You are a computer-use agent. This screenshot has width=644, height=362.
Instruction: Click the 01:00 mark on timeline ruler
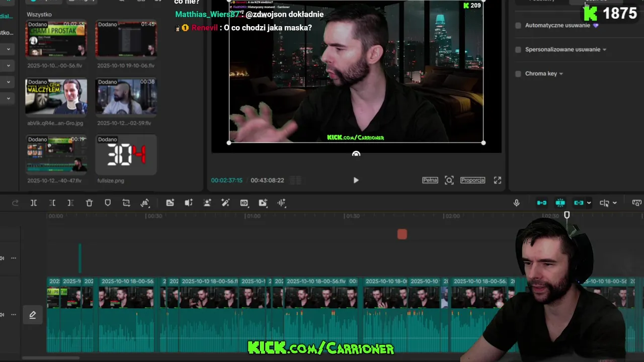click(253, 216)
